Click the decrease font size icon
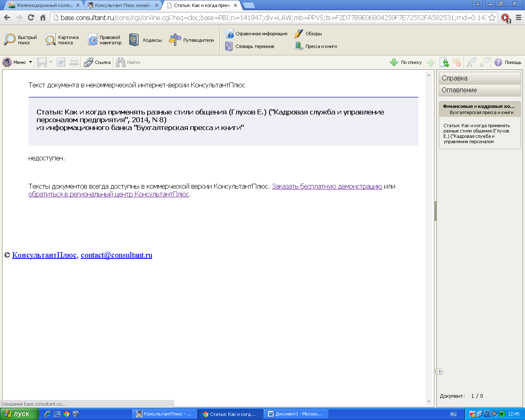Screen dimensions: 525x420 click(484, 62)
